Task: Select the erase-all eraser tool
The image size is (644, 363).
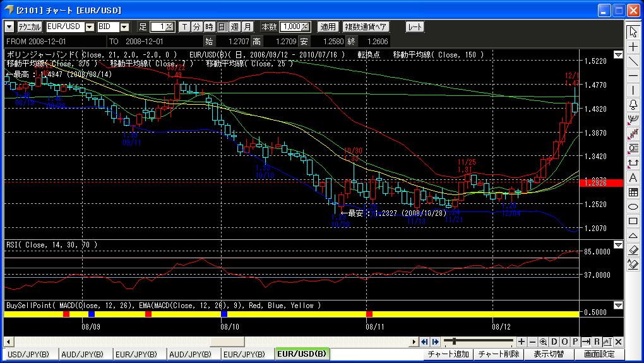Action: (x=633, y=264)
